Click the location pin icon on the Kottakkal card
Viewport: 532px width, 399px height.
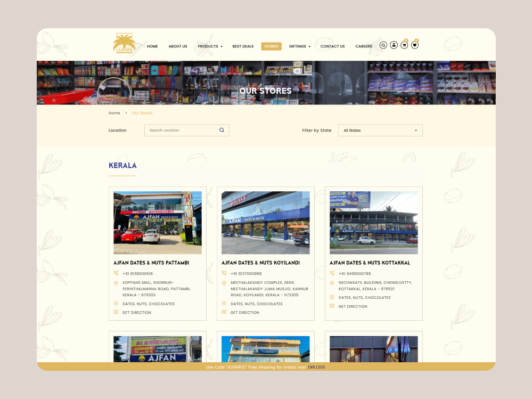pos(332,283)
